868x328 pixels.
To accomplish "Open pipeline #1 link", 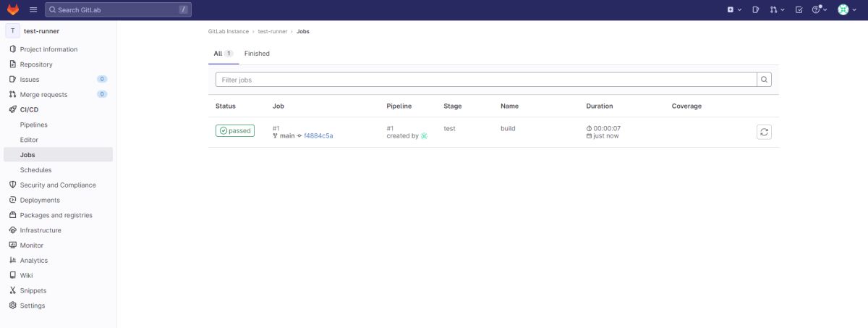I will click(x=391, y=128).
